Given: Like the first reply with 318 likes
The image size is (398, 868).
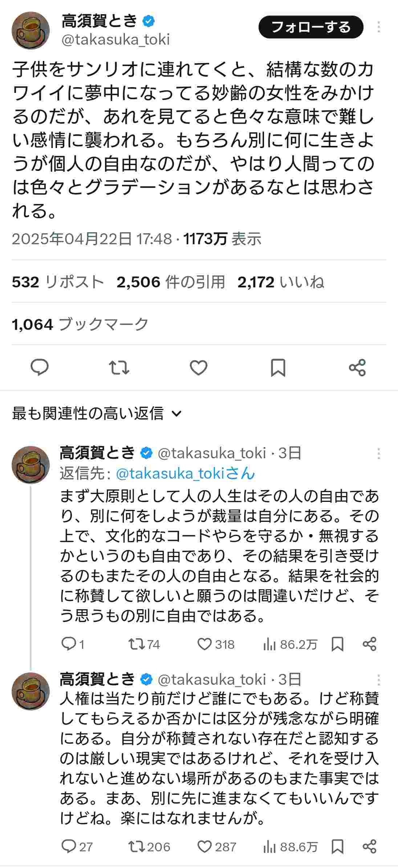Looking at the screenshot, I should (x=204, y=644).
